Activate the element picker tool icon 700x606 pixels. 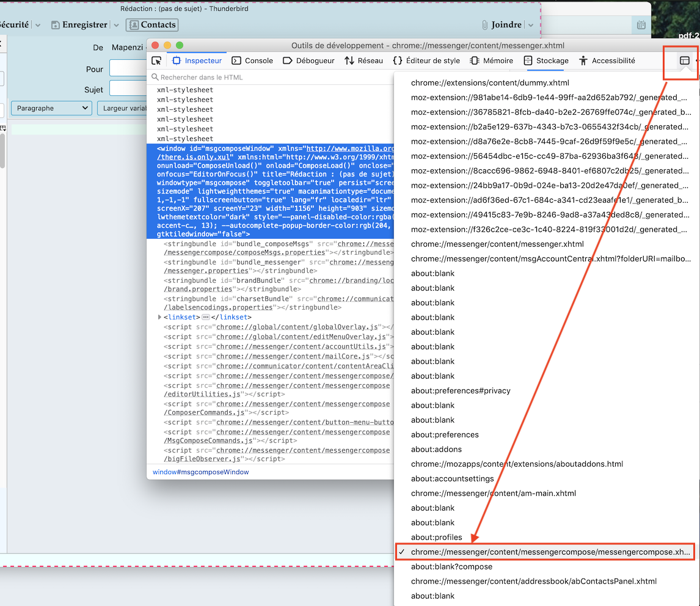156,60
